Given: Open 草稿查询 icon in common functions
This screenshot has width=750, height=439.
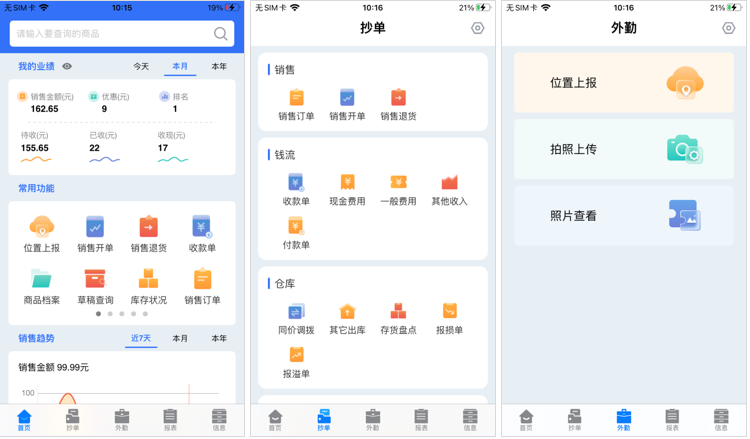Looking at the screenshot, I should click(95, 279).
